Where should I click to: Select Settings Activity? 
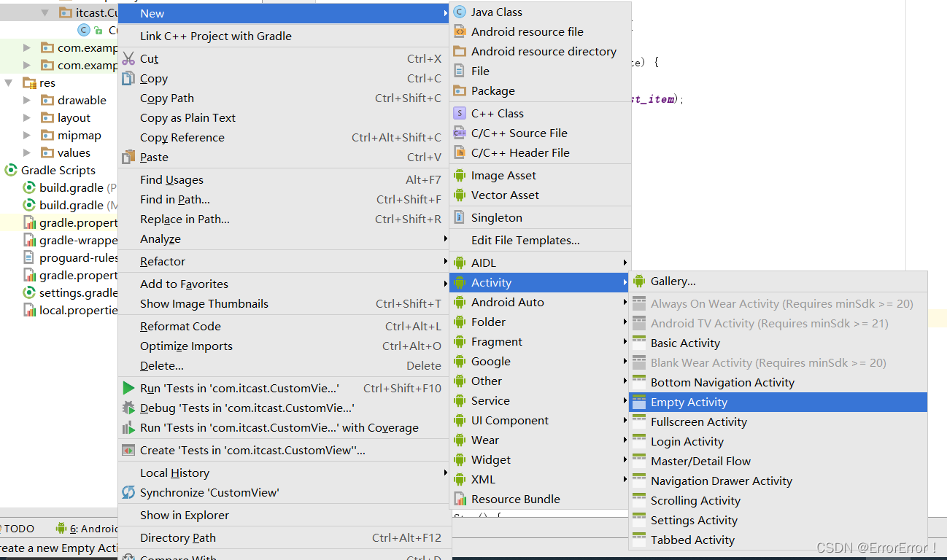pyautogui.click(x=778, y=520)
